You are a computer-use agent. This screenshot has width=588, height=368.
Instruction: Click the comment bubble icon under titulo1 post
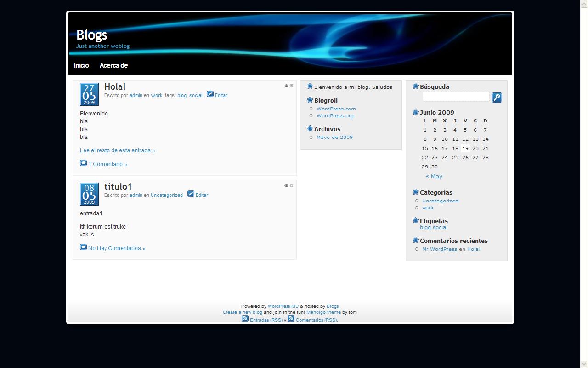[83, 247]
